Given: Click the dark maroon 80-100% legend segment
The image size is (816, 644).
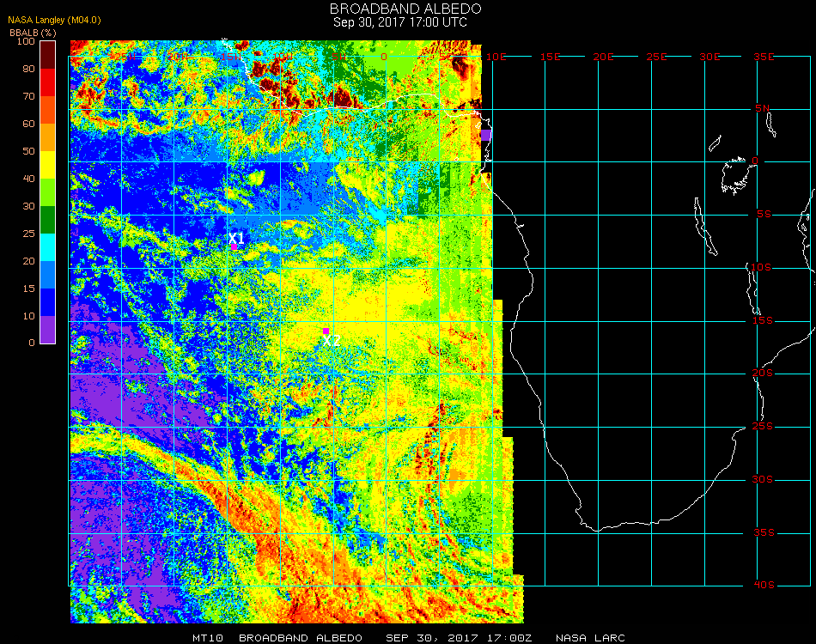Looking at the screenshot, I should [48, 55].
